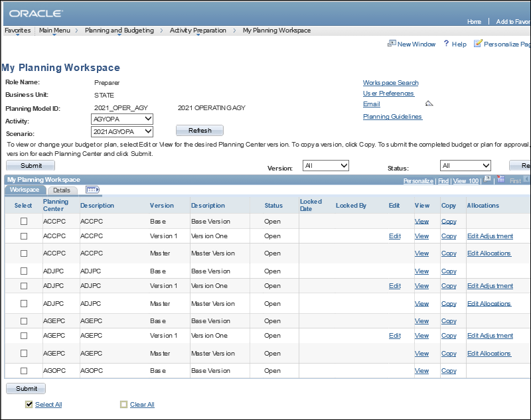Click the New Window icon

coord(392,44)
